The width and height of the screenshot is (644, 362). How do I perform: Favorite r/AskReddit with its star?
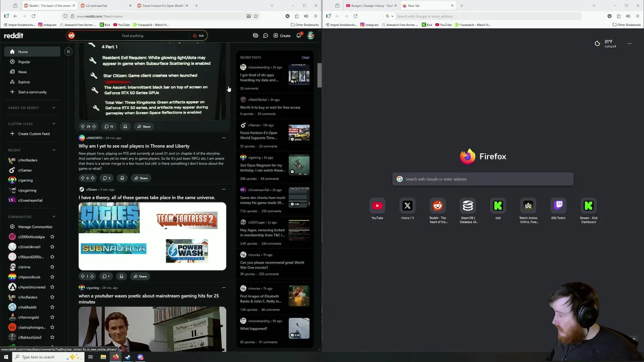[x=52, y=307]
